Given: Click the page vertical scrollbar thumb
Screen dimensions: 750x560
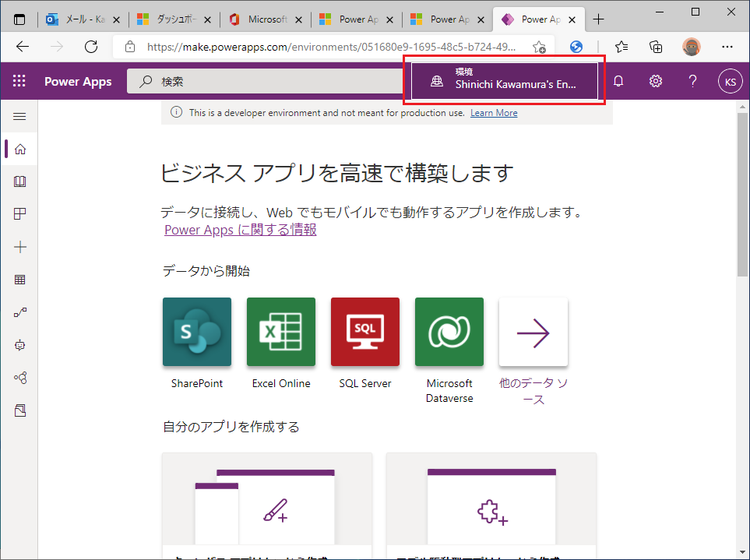Looking at the screenshot, I should coord(742,195).
